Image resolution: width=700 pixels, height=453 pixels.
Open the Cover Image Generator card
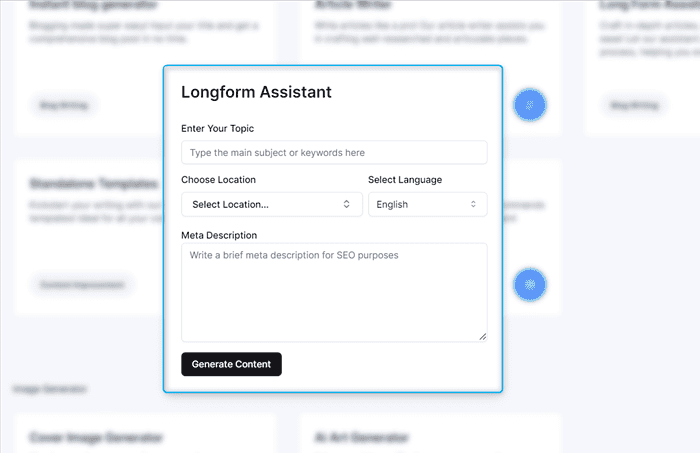point(96,437)
